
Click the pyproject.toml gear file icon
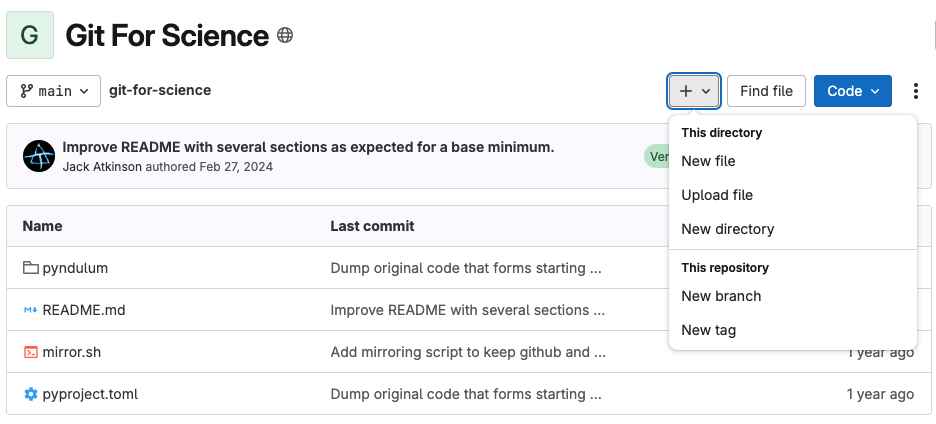click(30, 394)
